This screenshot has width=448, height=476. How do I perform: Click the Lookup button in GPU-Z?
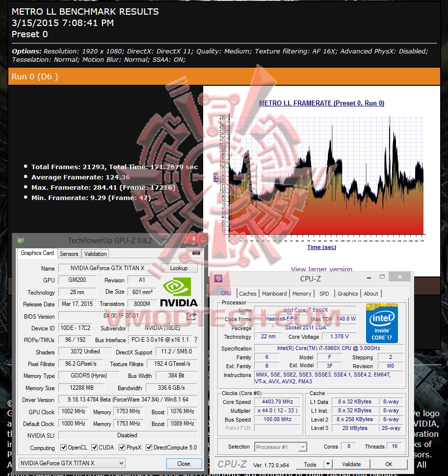coord(179,268)
